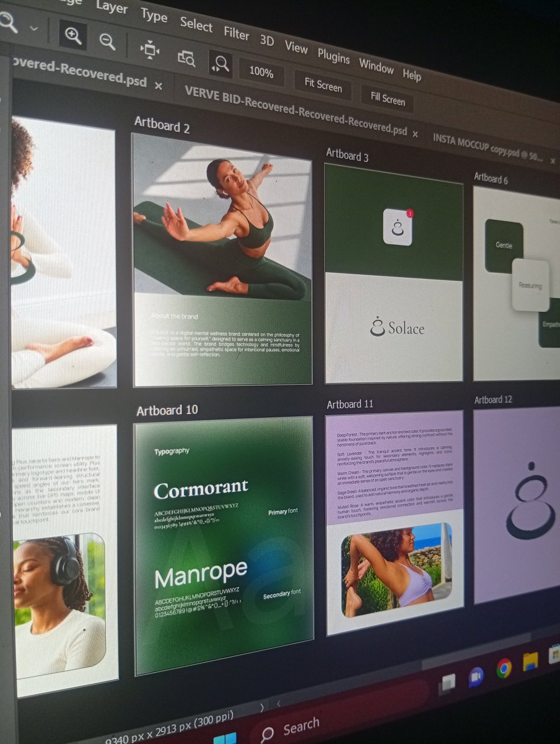Viewport: 560px width, 744px height.
Task: Toggle Resize Windows to Fit icon
Action: (x=150, y=49)
